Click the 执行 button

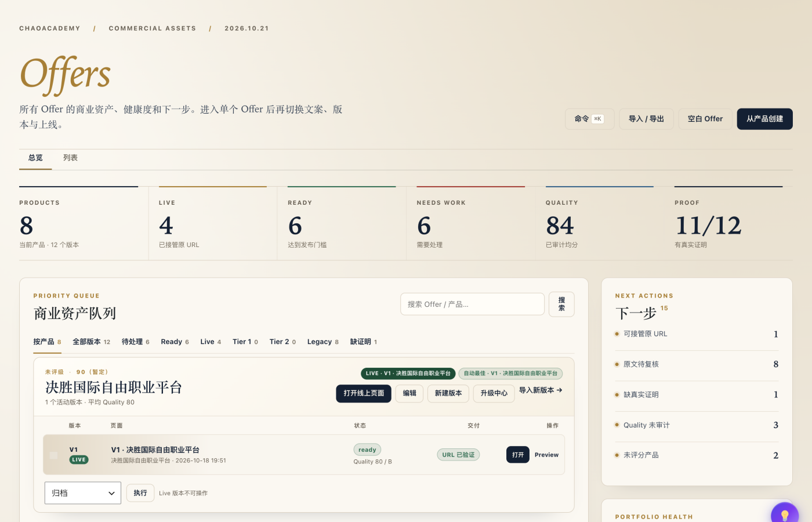pyautogui.click(x=140, y=493)
